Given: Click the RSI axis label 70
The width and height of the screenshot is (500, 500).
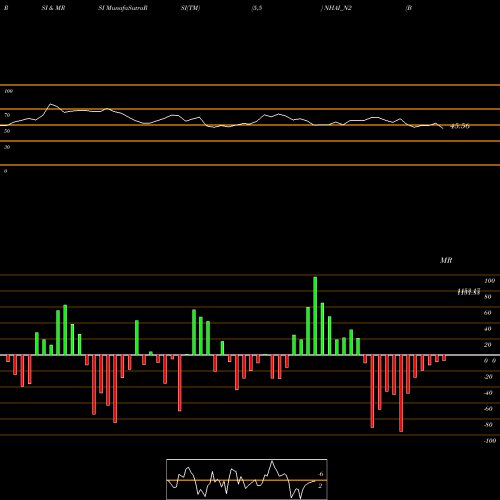Looking at the screenshot, I should click(x=7, y=115).
